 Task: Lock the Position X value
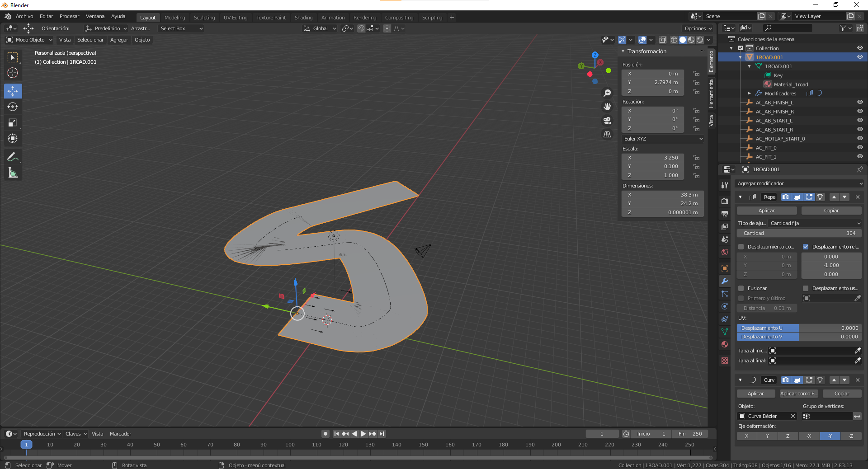696,74
